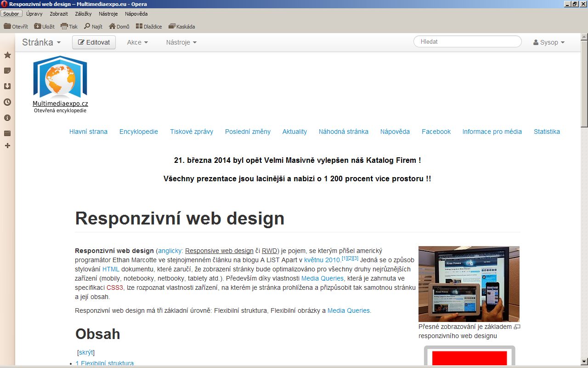Open the Záložky menu

click(83, 14)
